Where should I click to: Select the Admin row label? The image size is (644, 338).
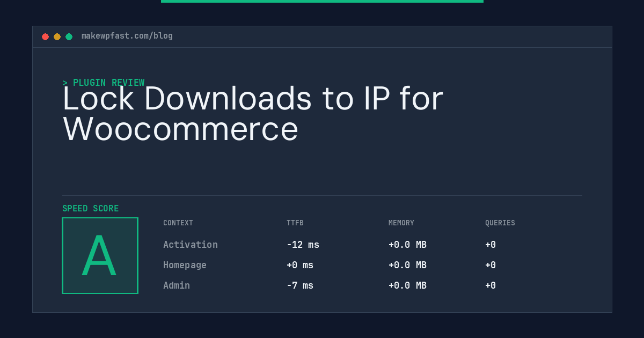click(177, 285)
